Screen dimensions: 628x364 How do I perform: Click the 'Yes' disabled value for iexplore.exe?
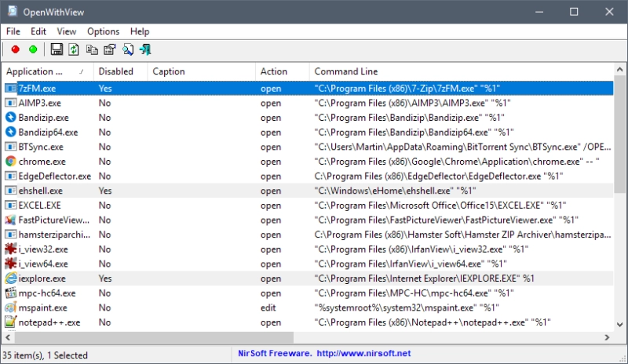click(105, 278)
